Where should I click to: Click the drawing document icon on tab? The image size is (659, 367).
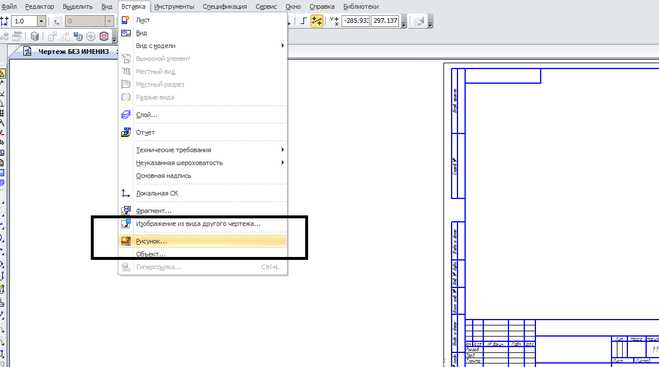(27, 51)
